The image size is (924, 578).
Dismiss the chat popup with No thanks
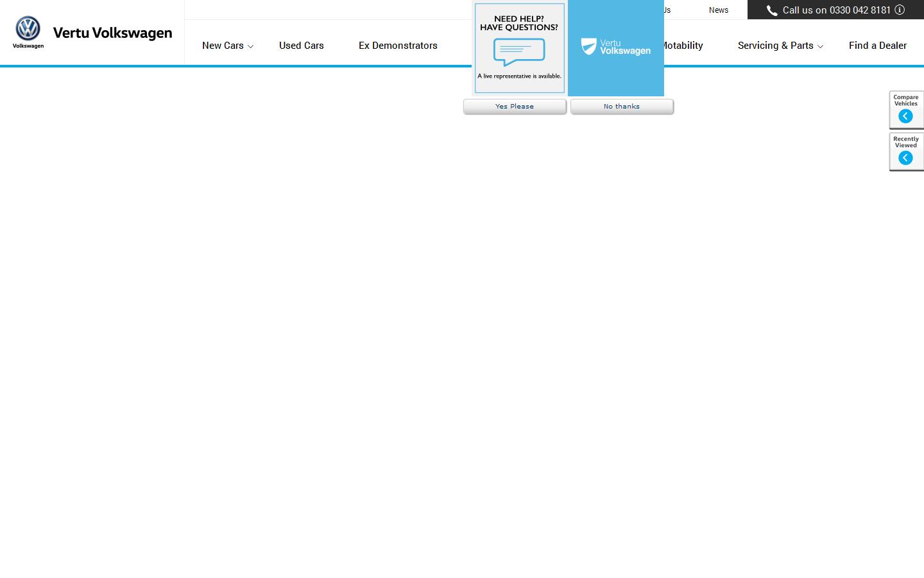[622, 107]
